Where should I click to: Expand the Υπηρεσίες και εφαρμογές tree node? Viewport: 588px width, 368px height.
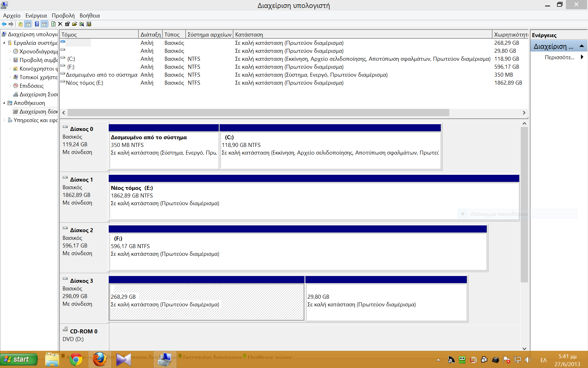pos(4,120)
